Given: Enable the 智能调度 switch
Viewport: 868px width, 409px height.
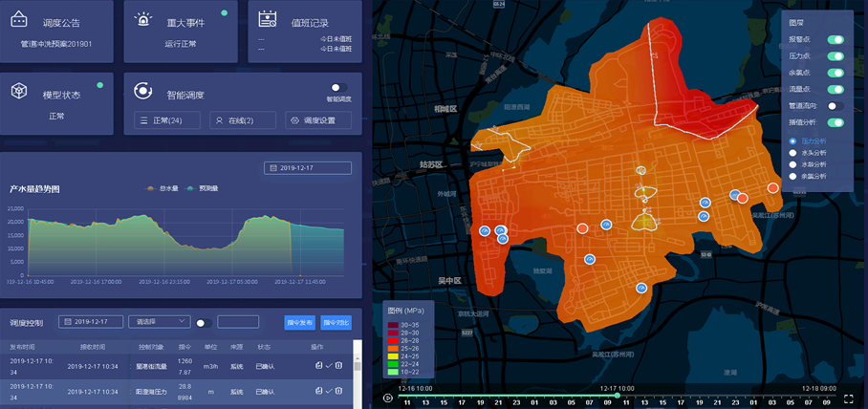Looking at the screenshot, I should (339, 88).
